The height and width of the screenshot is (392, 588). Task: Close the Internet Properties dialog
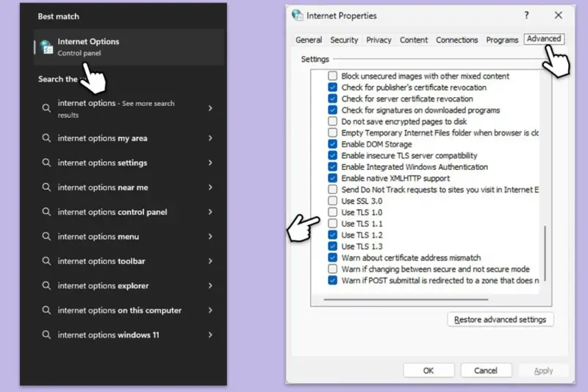[558, 15]
